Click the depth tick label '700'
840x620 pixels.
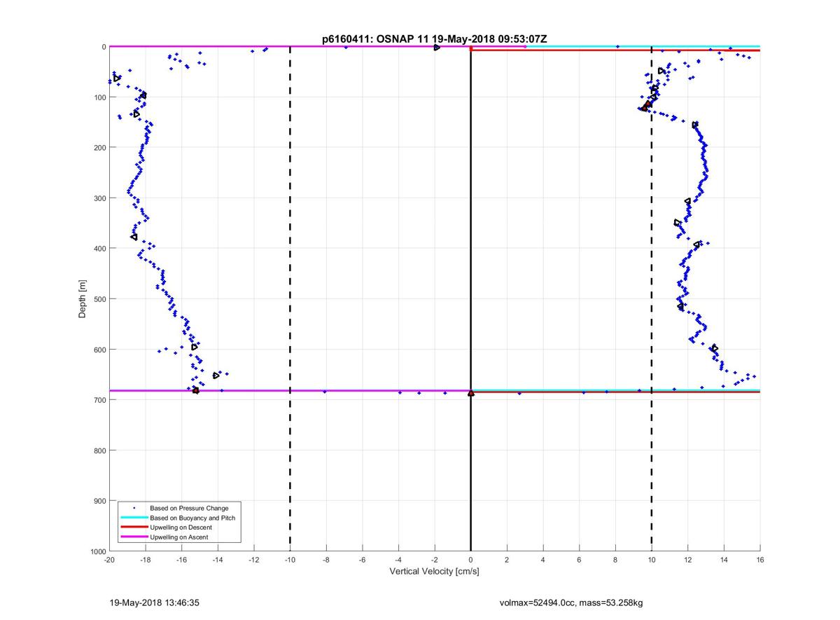(99, 399)
